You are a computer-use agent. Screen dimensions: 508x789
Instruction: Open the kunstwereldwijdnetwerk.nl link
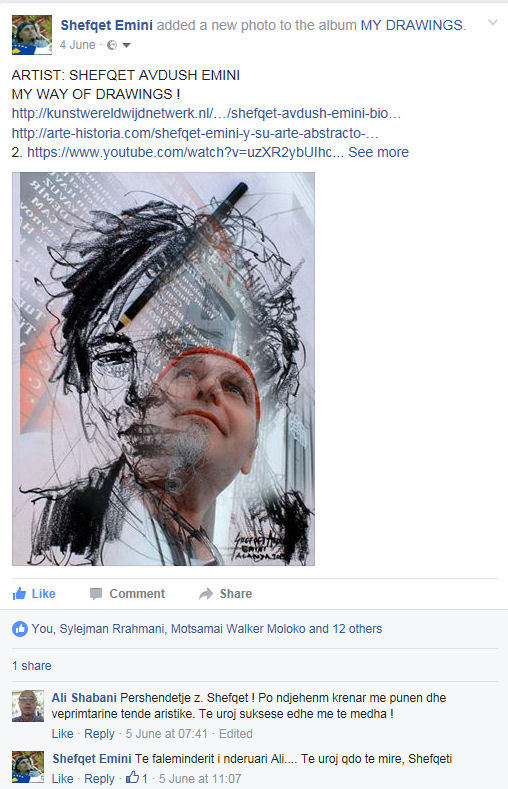tap(206, 114)
